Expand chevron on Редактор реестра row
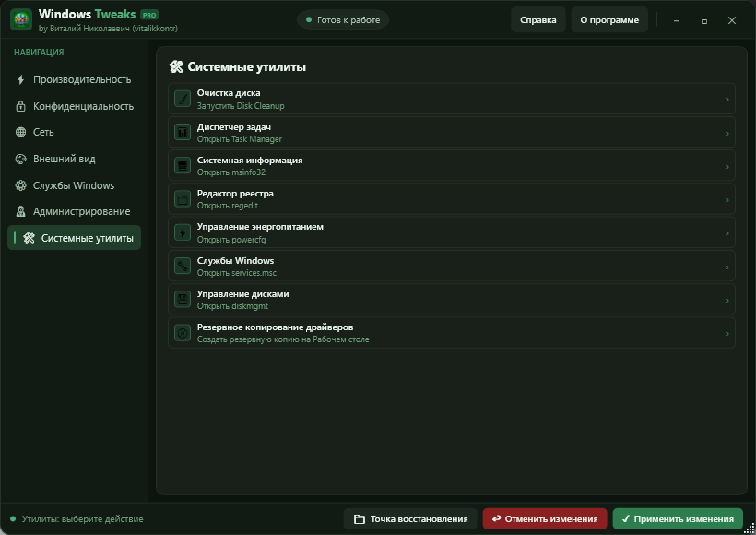Image resolution: width=756 pixels, height=535 pixels. (x=727, y=200)
